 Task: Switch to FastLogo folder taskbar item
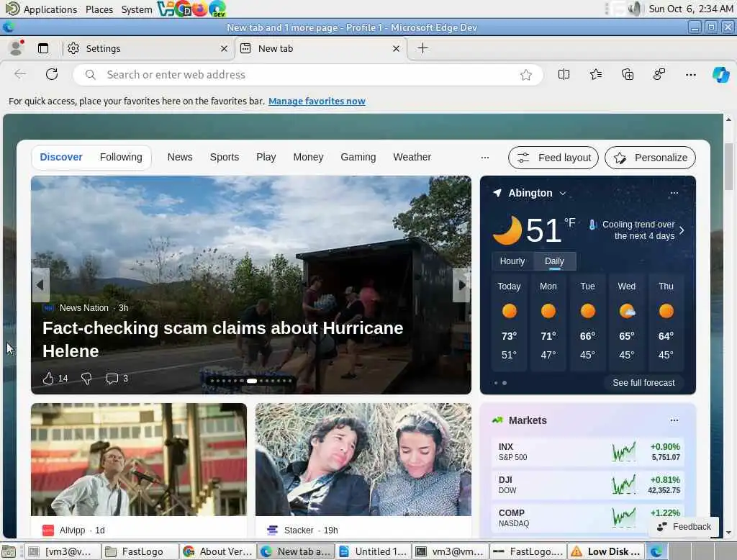[x=140, y=551]
